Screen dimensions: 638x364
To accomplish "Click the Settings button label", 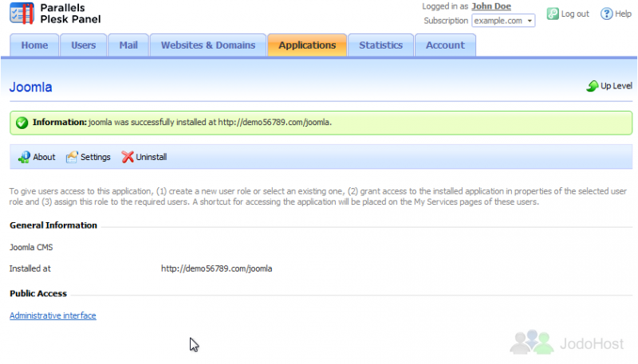I will coord(95,157).
